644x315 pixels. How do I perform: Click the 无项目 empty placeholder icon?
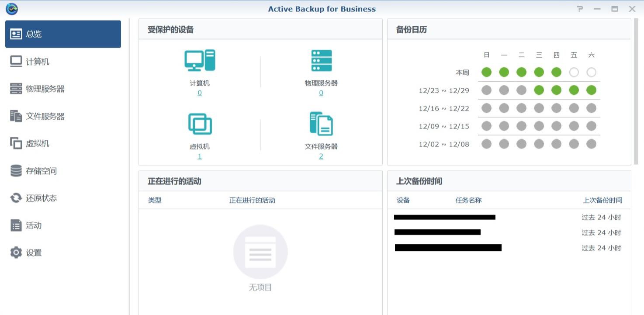(x=260, y=252)
